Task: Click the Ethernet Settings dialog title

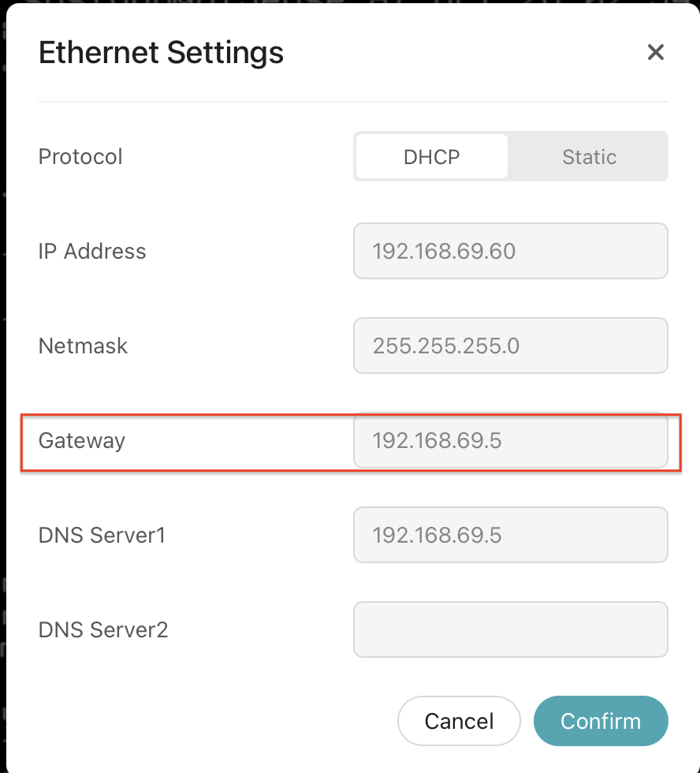Action: (x=161, y=53)
